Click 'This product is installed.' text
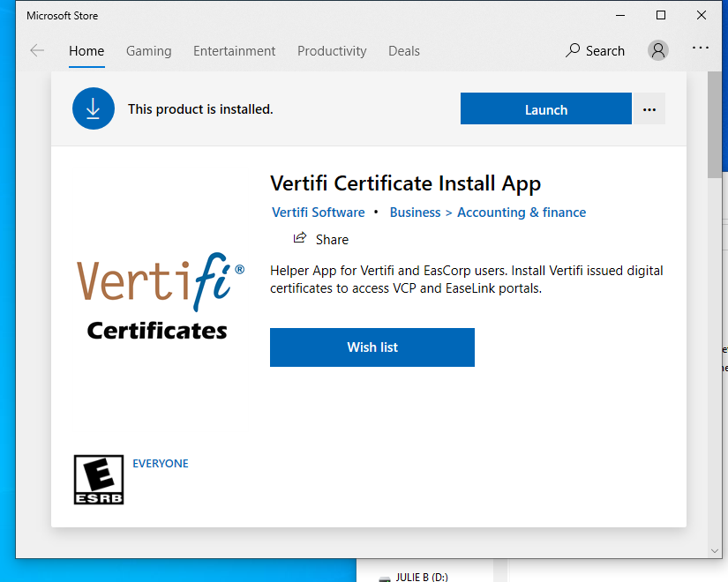The height and width of the screenshot is (582, 728). pos(200,109)
